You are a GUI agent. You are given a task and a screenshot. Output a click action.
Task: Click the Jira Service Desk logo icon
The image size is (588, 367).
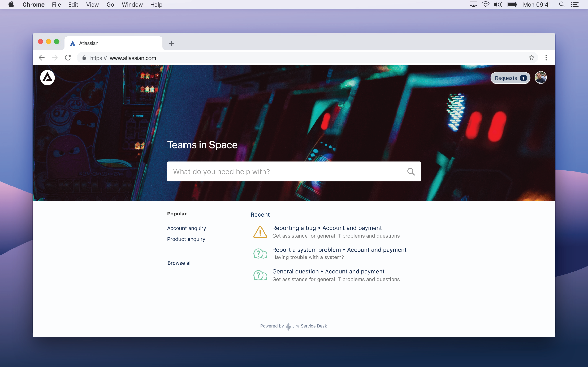tap(288, 326)
